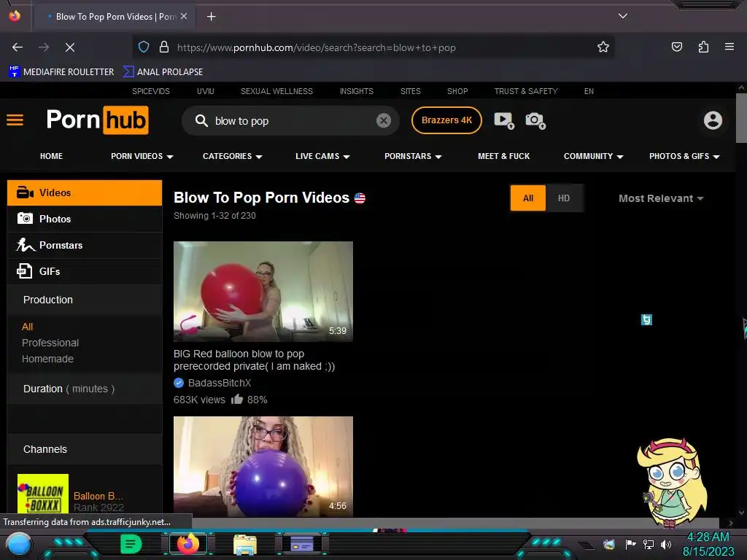Select the Pornstars sidebar tab
The height and width of the screenshot is (560, 747).
click(x=85, y=245)
